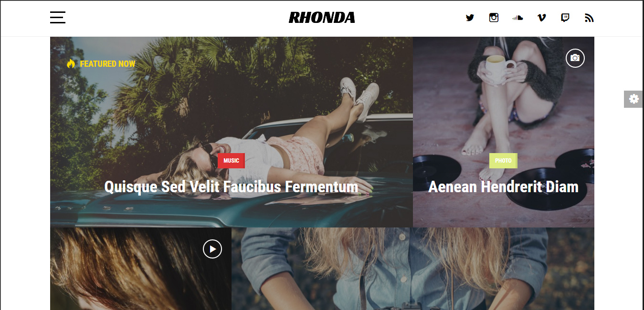
Task: Go to home via RHONDA logo
Action: click(x=322, y=18)
